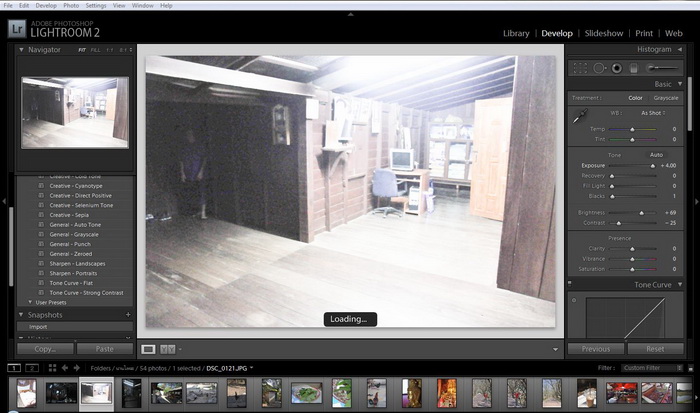Select the Crop Overlay tool
The image size is (700, 413).
click(580, 68)
